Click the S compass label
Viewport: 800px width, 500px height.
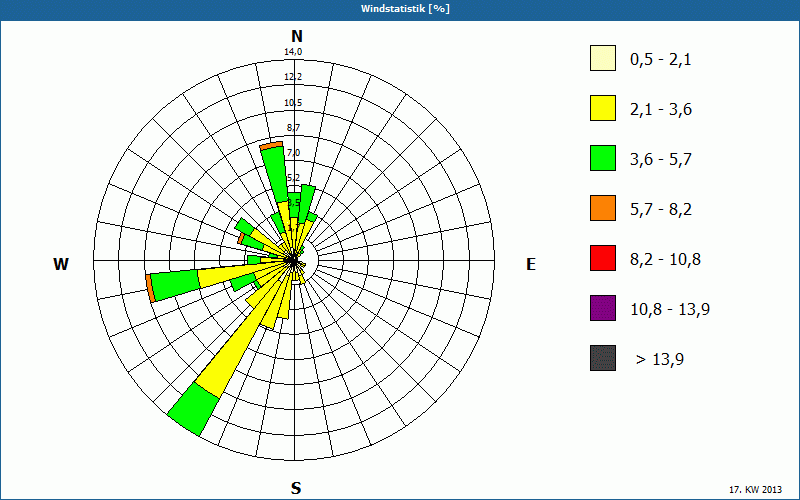(x=296, y=488)
